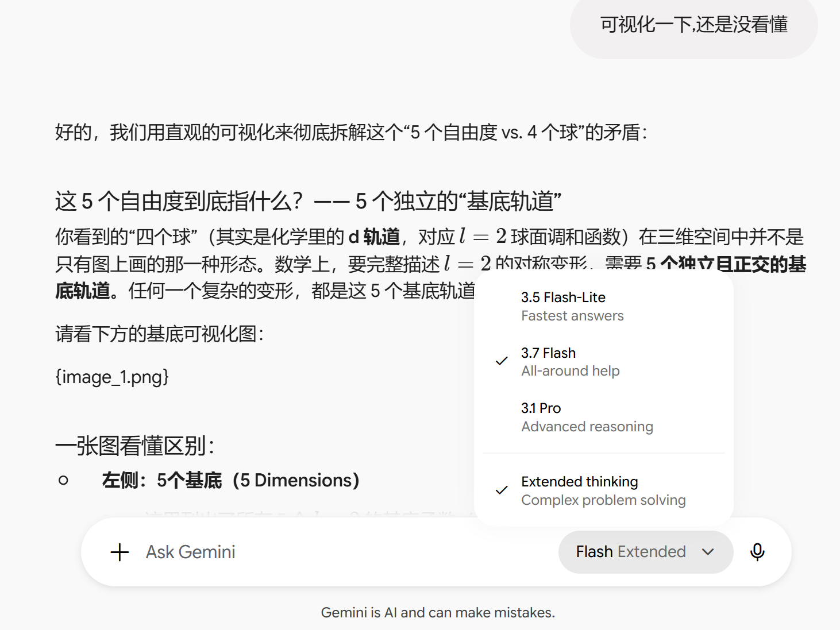Click the {image_1.png} placeholder
Image resolution: width=840 pixels, height=630 pixels.
click(112, 377)
